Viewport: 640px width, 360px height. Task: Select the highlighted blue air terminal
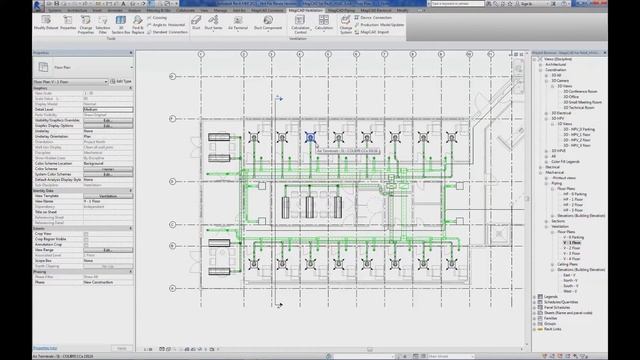(x=311, y=138)
